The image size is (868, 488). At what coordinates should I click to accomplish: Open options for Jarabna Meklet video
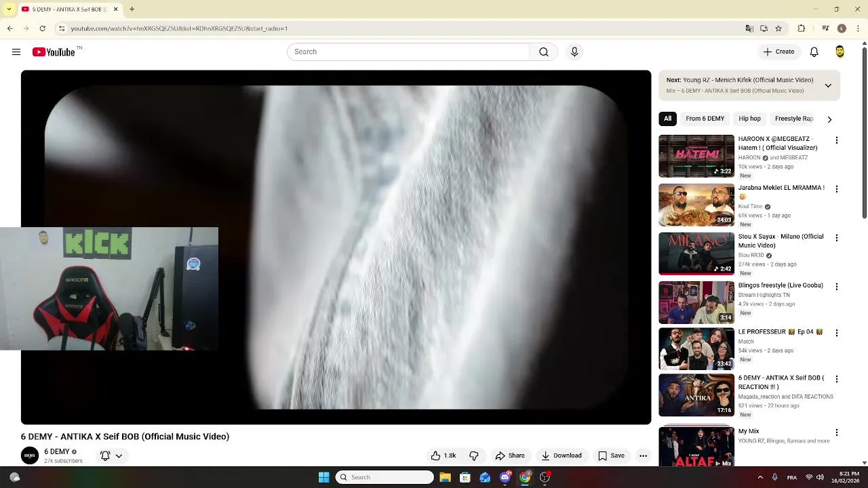tap(836, 189)
